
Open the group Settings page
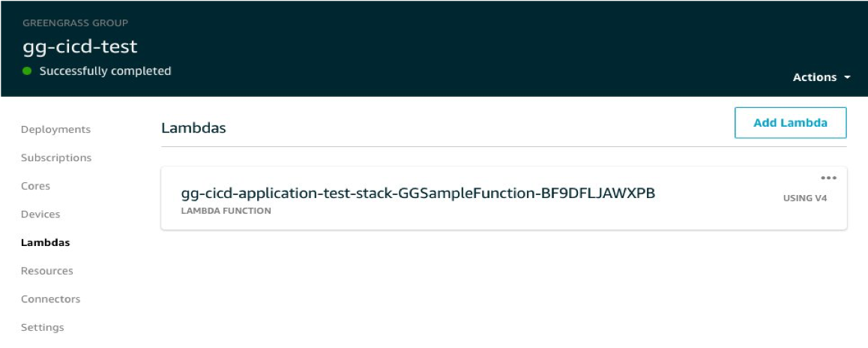[43, 328]
